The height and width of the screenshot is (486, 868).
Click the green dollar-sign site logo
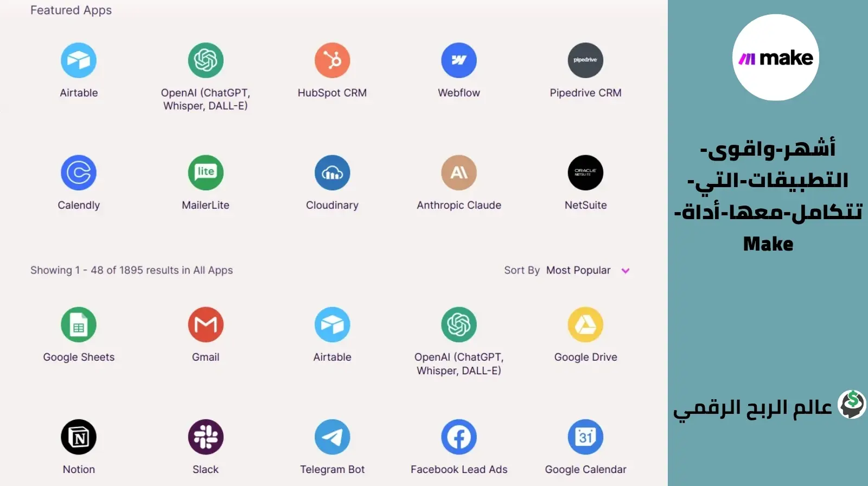852,405
